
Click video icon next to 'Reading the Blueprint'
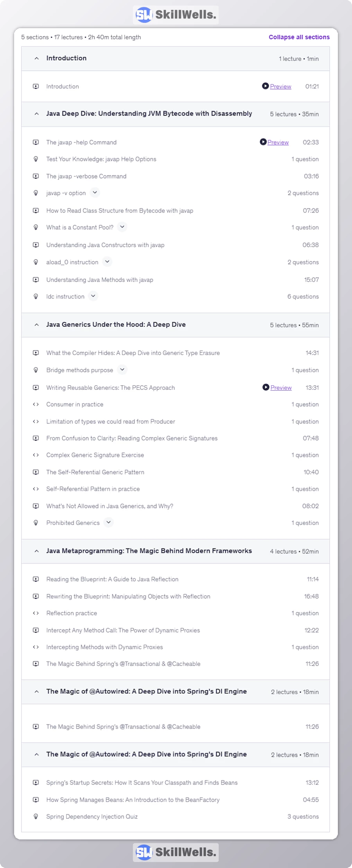36,579
